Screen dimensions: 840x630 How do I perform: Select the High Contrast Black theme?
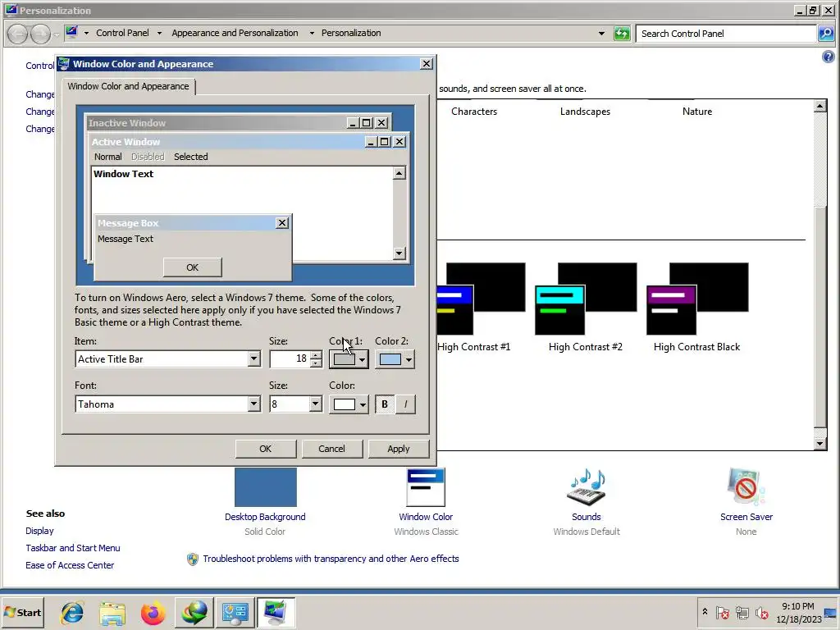pyautogui.click(x=697, y=307)
